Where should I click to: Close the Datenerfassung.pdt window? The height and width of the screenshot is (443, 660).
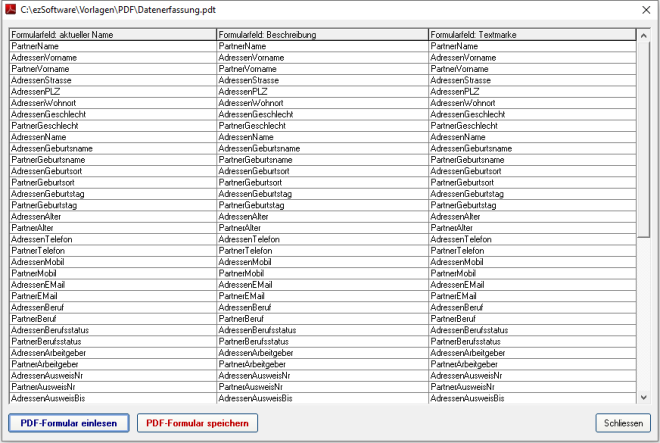pyautogui.click(x=646, y=10)
